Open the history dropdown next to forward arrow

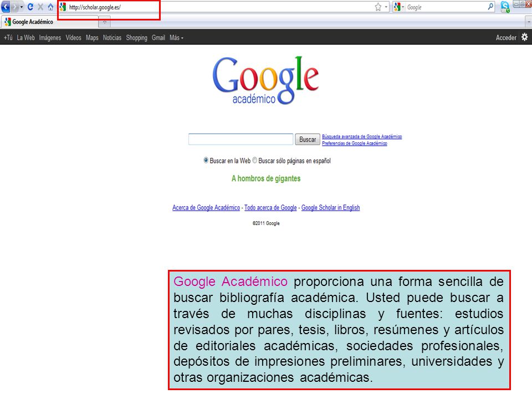click(22, 7)
